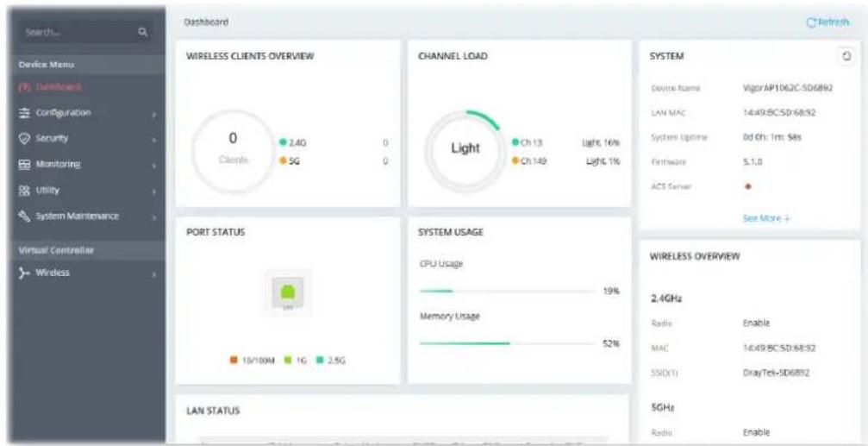Click the Light channel load gauge

(x=465, y=149)
